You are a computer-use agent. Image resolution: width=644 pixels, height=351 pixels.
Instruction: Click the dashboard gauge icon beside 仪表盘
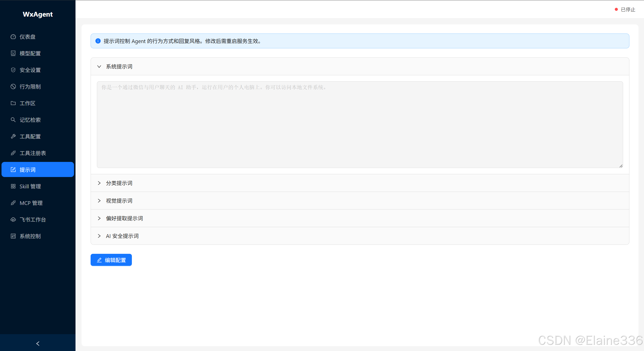point(13,37)
